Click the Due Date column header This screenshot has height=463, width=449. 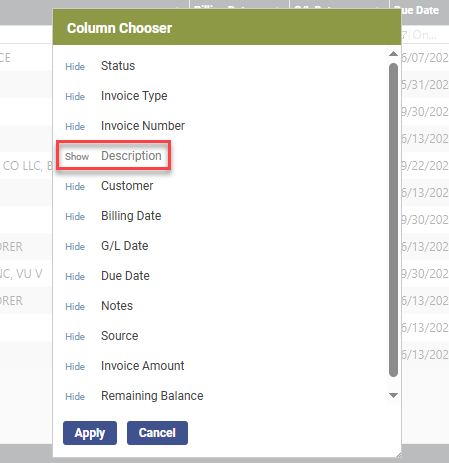[419, 10]
